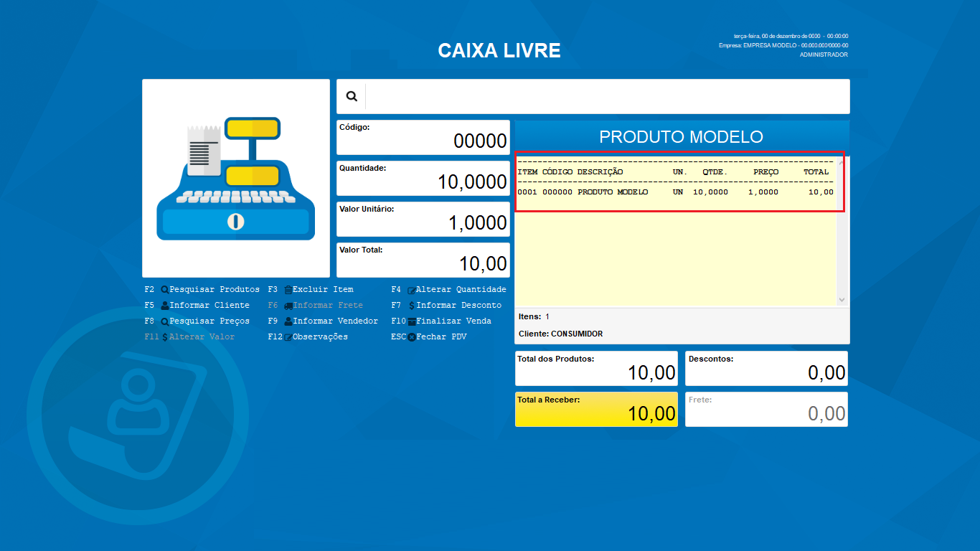Viewport: 980px width, 551px height.
Task: Click the Alterar Valor dollar icon
Action: point(165,337)
